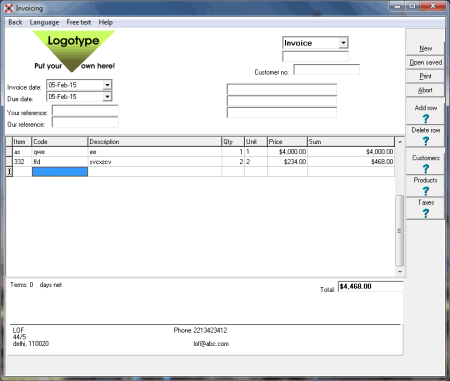The height and width of the screenshot is (381, 450).
Task: Click the Invoice date value 05-Feb-15
Action: 63,85
